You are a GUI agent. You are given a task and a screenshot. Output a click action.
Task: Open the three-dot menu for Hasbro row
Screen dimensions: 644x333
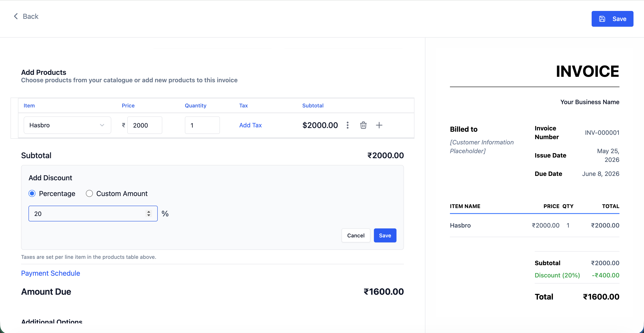(x=347, y=125)
